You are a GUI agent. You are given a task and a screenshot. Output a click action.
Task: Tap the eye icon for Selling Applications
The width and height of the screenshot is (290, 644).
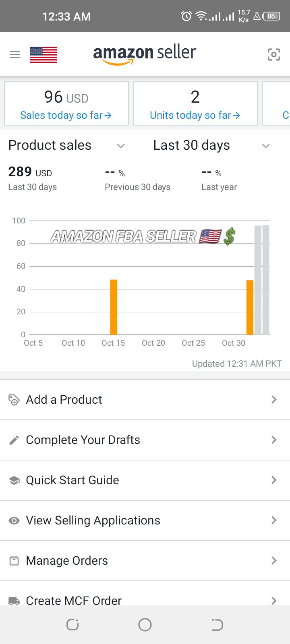click(x=14, y=520)
